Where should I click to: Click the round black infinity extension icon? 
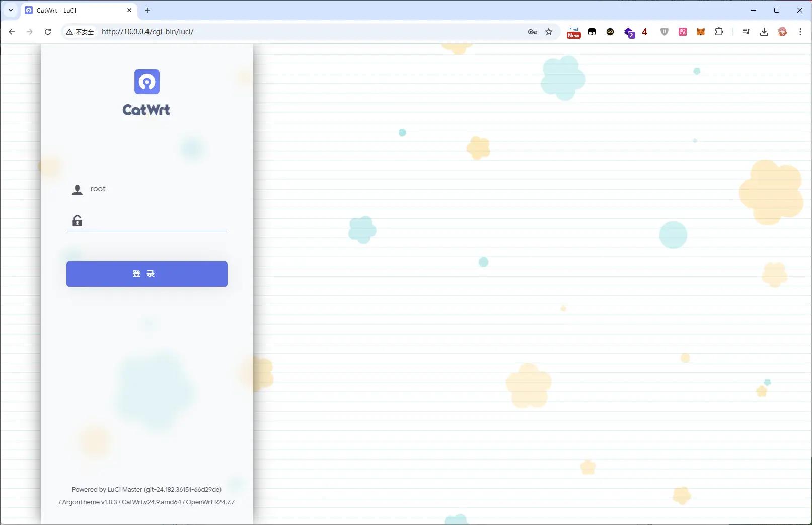click(610, 32)
